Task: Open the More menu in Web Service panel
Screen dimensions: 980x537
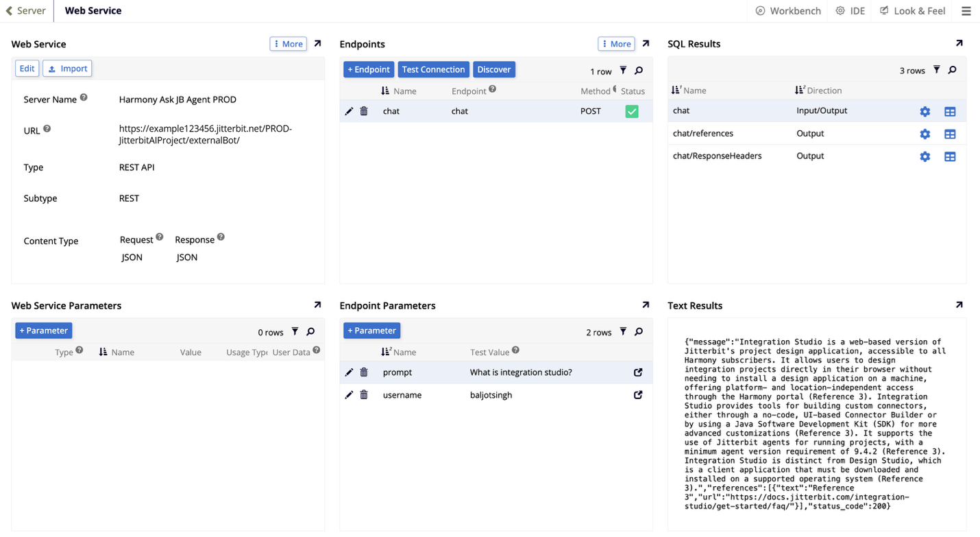Action: pos(288,44)
